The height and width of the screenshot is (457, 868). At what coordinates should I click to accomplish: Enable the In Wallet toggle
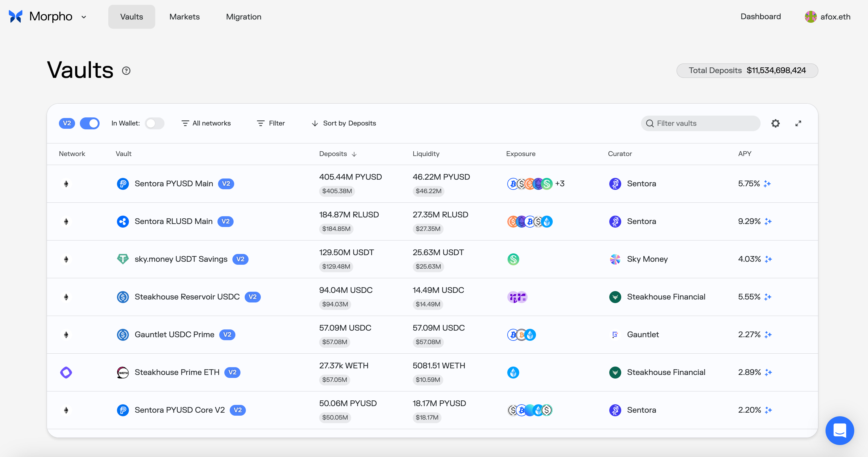click(154, 123)
